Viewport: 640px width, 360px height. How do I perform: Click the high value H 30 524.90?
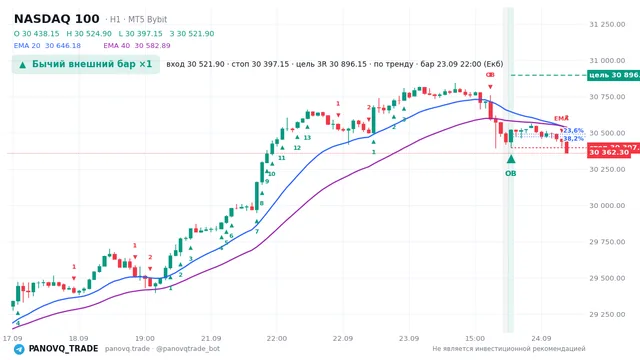pos(89,33)
